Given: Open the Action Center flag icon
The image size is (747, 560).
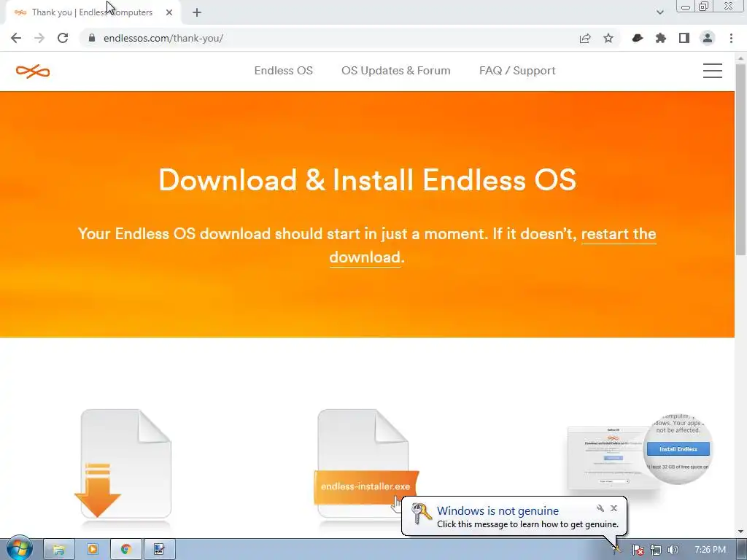Looking at the screenshot, I should [638, 550].
